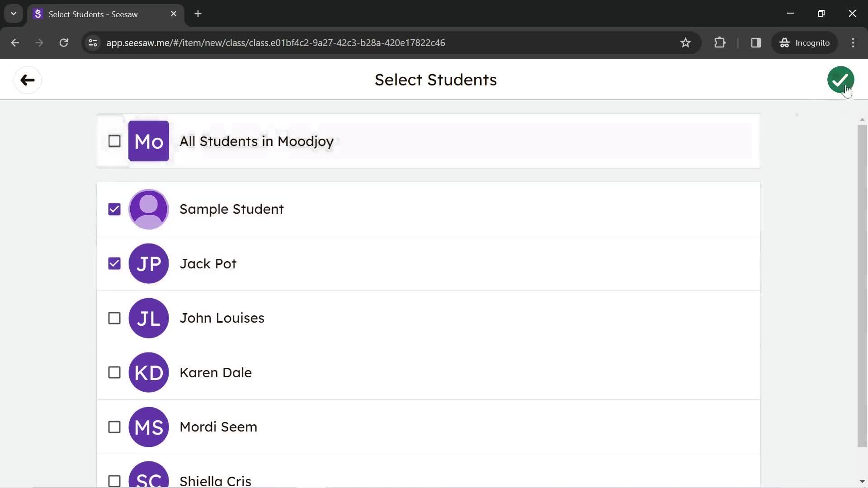Scroll down to see Shiella Cris entry
Viewport: 868px width, 488px height.
click(215, 481)
